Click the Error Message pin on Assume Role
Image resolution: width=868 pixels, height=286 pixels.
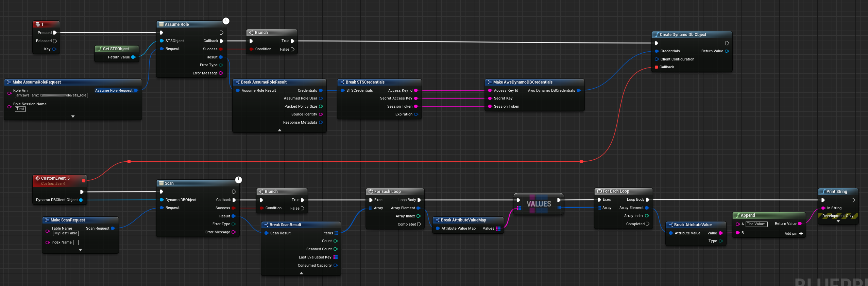(221, 73)
